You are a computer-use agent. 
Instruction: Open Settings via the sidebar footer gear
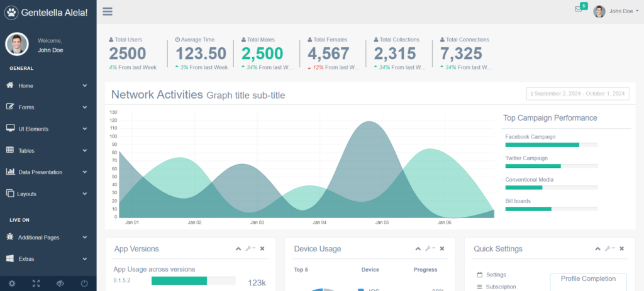pyautogui.click(x=12, y=283)
